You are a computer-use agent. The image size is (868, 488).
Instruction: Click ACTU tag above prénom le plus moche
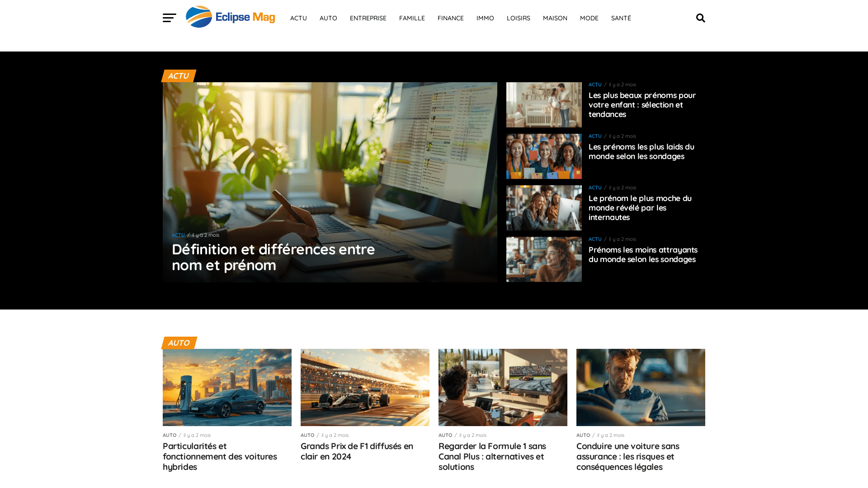tap(595, 188)
